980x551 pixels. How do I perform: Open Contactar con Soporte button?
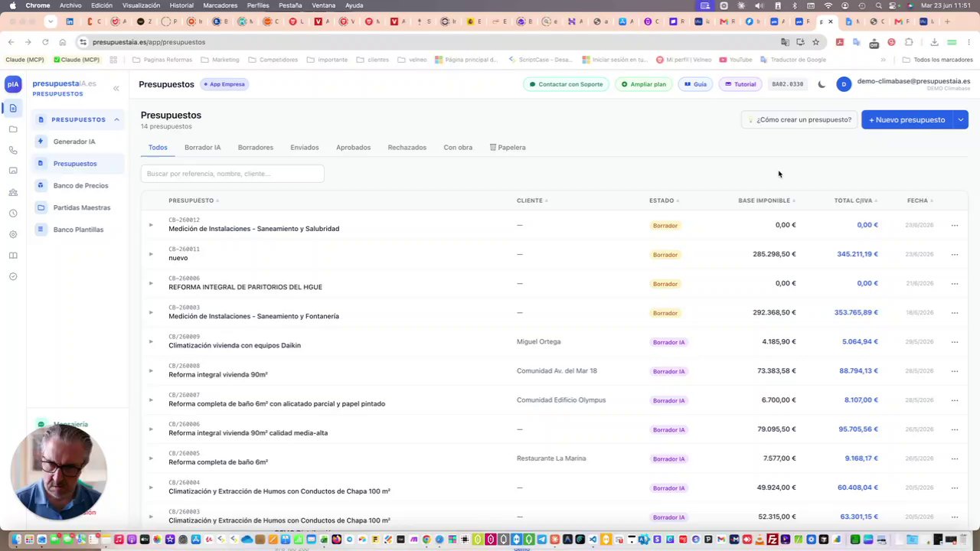click(x=567, y=84)
